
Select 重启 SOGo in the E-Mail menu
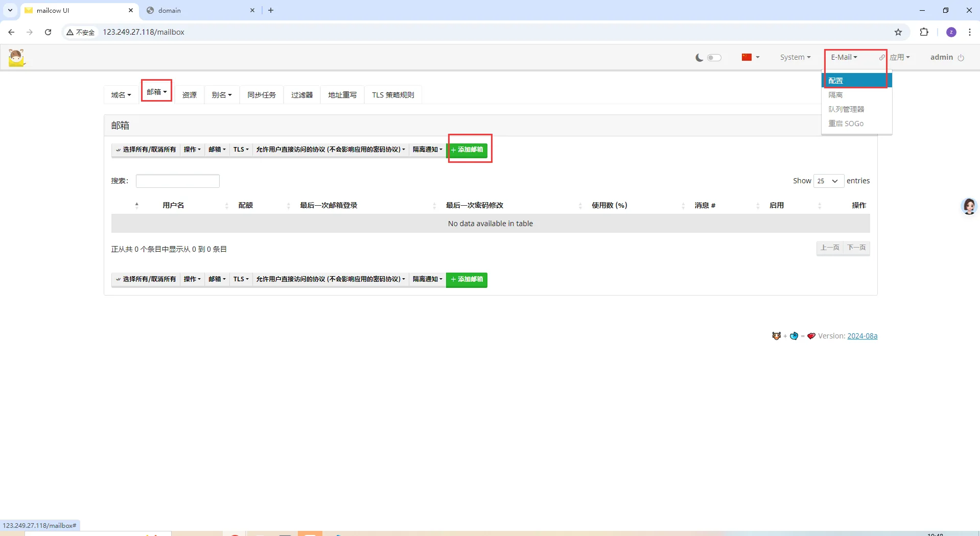(x=857, y=124)
